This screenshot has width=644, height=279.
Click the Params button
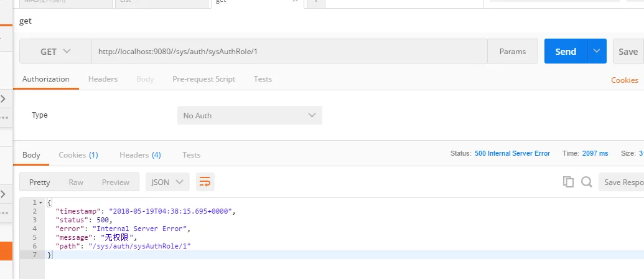click(x=513, y=52)
